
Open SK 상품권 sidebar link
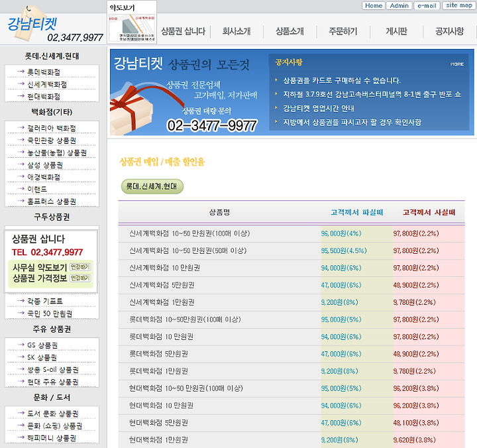point(42,357)
